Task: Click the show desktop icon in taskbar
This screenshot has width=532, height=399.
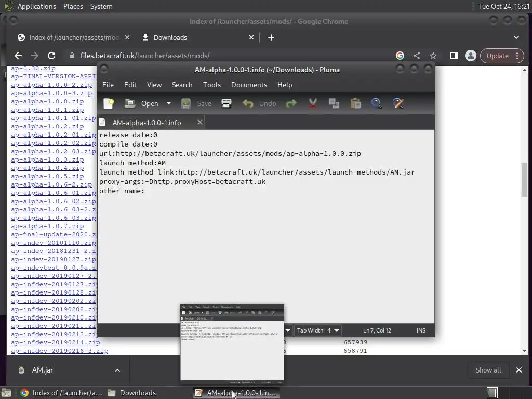Action: pyautogui.click(x=6, y=393)
